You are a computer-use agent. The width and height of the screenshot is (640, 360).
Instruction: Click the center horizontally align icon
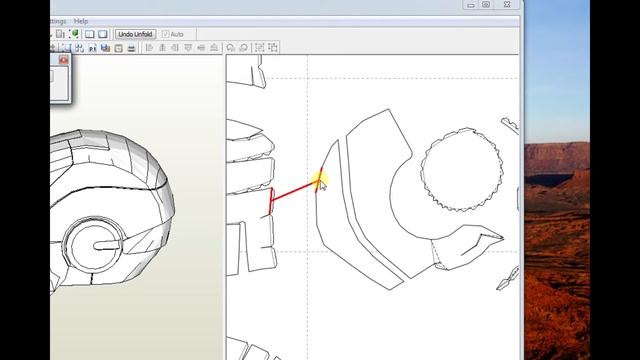click(x=162, y=48)
